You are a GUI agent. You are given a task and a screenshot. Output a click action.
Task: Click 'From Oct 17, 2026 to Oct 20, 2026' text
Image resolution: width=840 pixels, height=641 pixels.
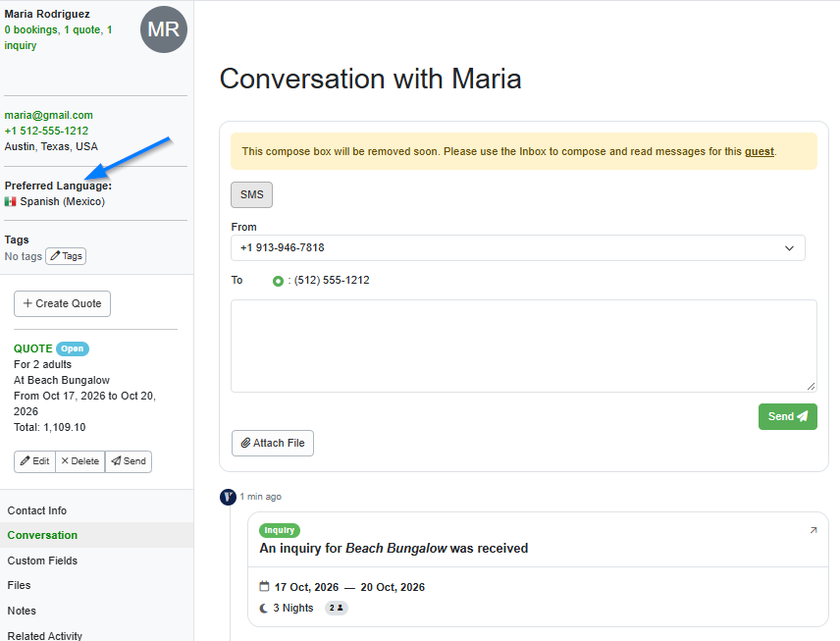[84, 403]
